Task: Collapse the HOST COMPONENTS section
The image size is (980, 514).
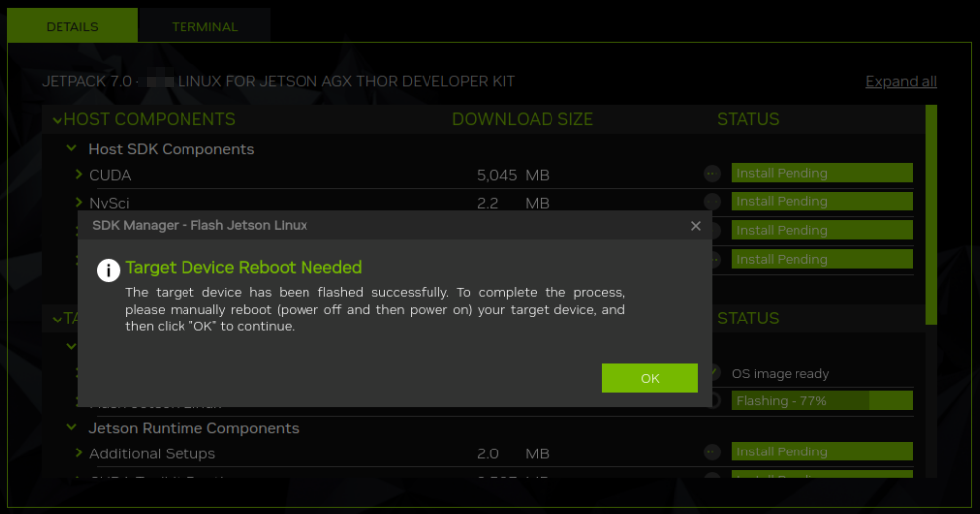Action: click(58, 119)
